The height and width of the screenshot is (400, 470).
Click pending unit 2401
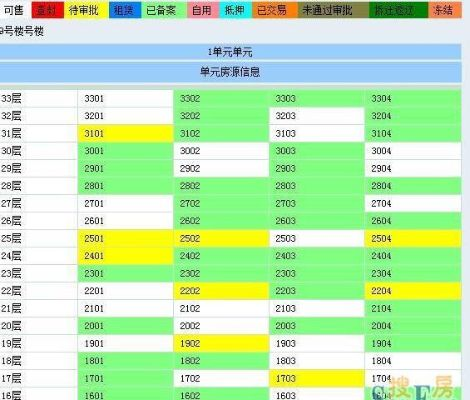coord(125,256)
